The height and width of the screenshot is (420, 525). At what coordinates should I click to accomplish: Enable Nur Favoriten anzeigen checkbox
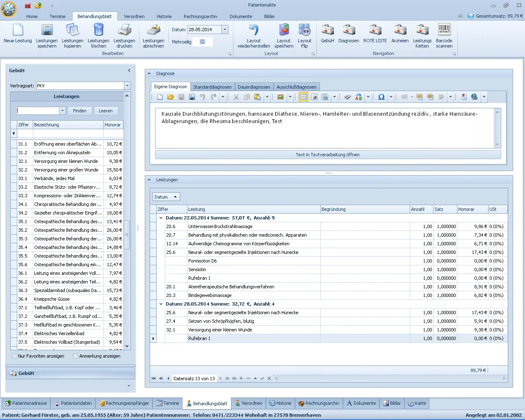(x=14, y=356)
